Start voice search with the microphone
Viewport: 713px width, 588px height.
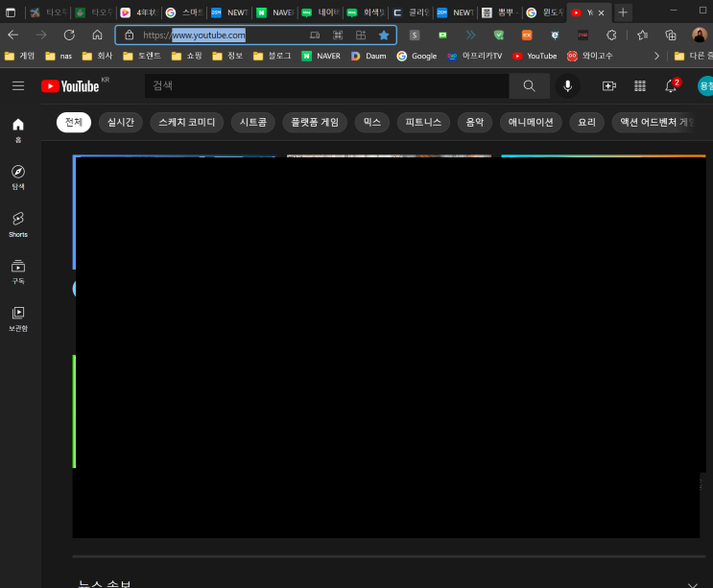click(567, 86)
